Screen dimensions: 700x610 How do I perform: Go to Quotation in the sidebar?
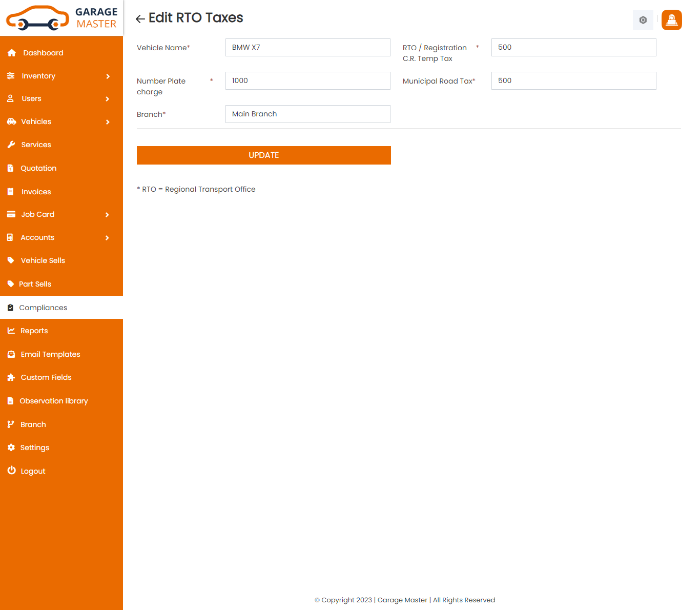pyautogui.click(x=38, y=168)
